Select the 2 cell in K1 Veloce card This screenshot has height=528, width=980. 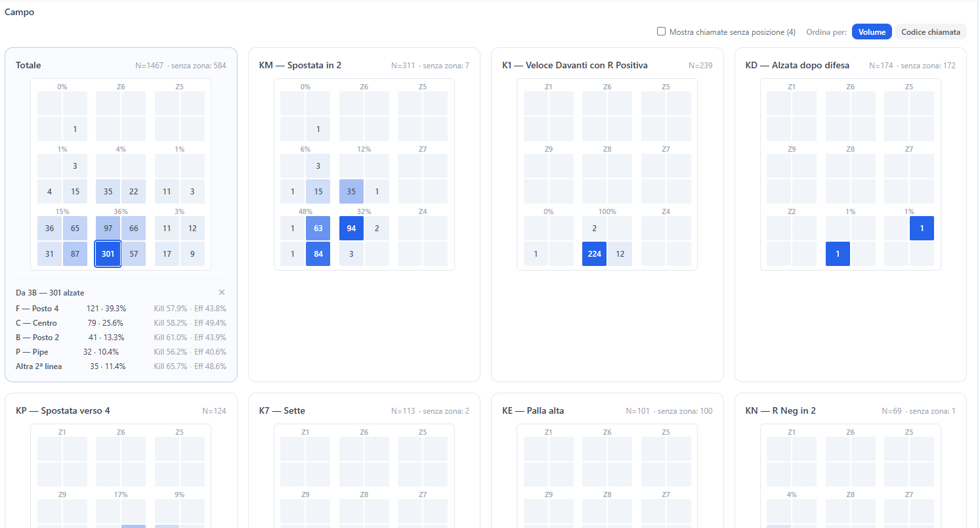tap(594, 228)
